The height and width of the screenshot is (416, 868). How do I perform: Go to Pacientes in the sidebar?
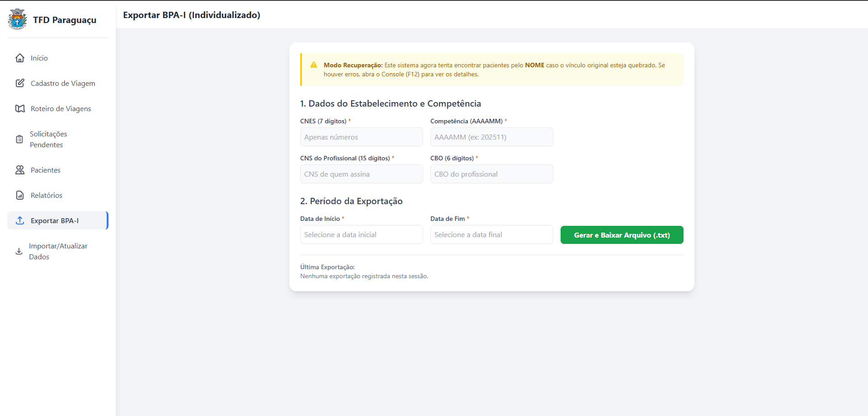[x=46, y=170]
